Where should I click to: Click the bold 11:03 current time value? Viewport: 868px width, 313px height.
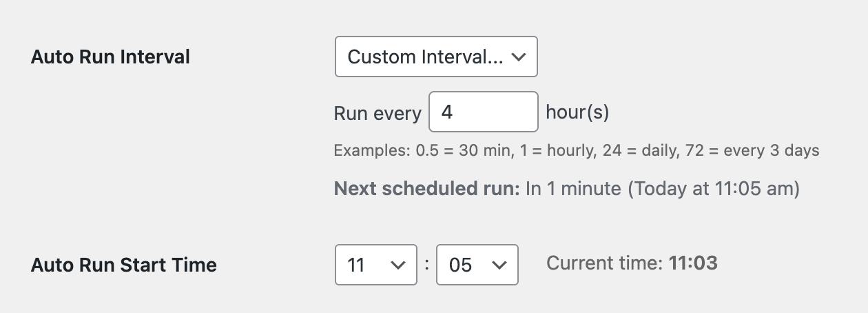(693, 263)
